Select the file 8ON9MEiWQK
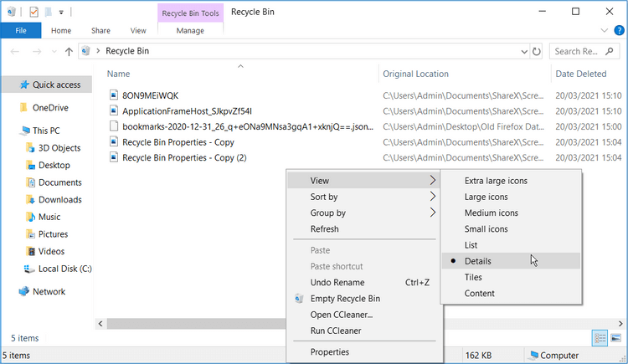628x364 pixels. [x=150, y=95]
